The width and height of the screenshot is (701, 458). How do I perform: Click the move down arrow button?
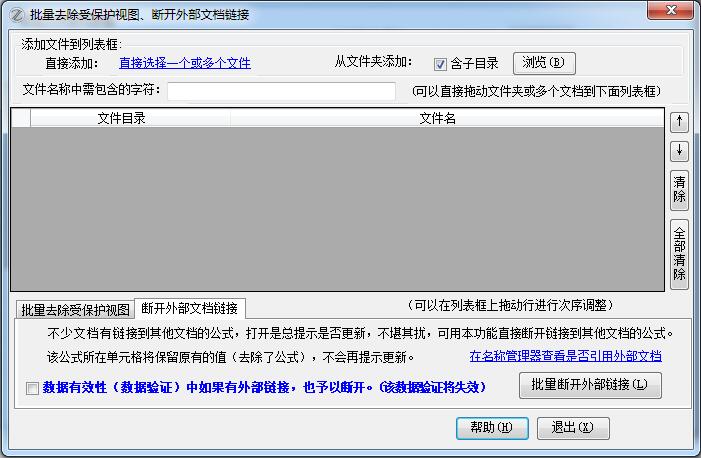coord(679,151)
